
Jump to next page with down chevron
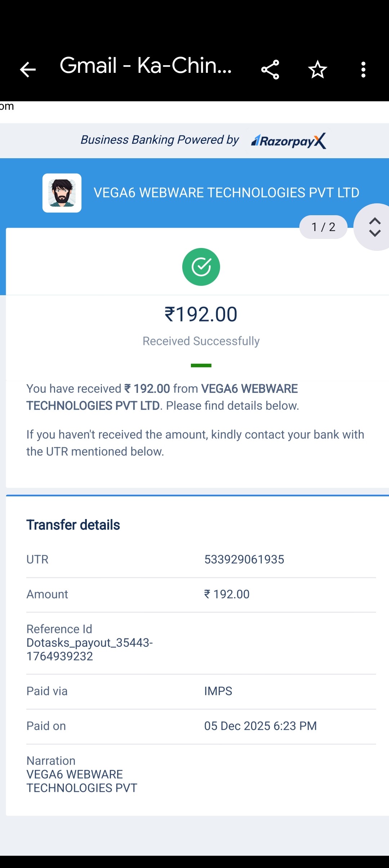[375, 234]
